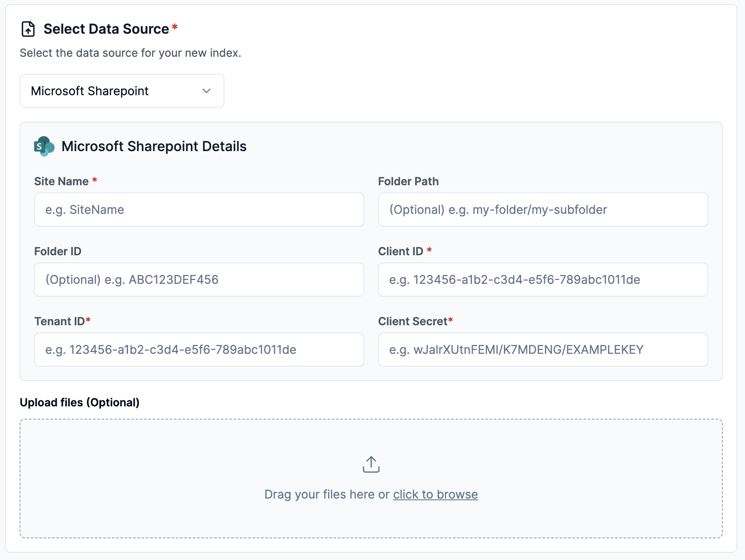This screenshot has height=560, width=745.
Task: Click the 'Folder Path' field label
Action: coord(408,181)
